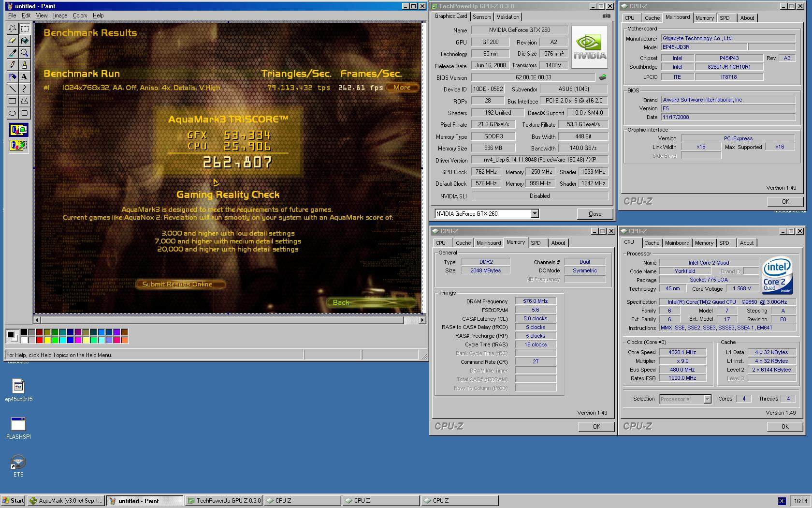
Task: Click the Intel Core 2 Quad logo
Action: [x=777, y=276]
